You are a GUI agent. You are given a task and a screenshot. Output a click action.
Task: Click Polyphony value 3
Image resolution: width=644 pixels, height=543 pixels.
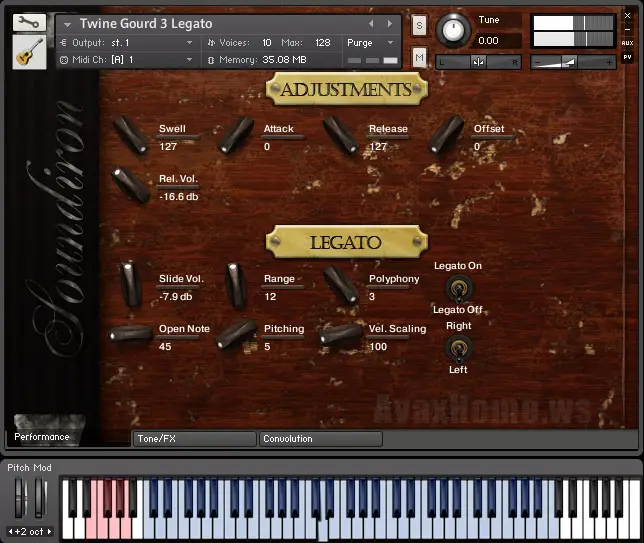372,297
